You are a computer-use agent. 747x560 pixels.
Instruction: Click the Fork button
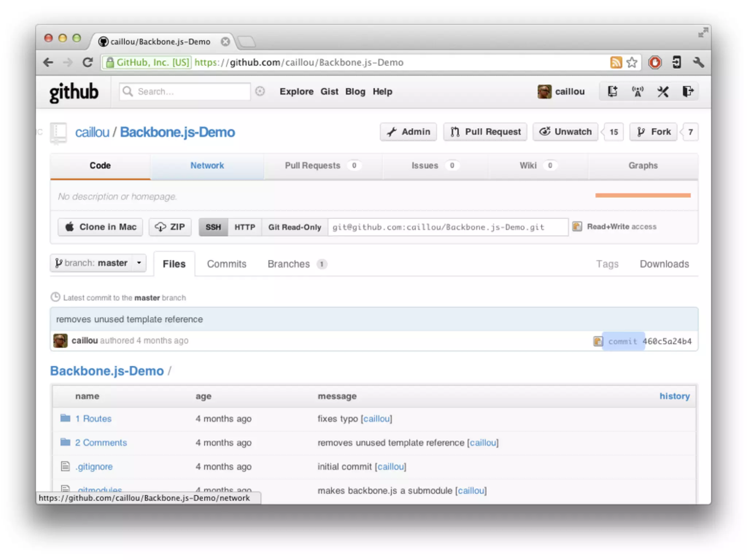pyautogui.click(x=654, y=132)
